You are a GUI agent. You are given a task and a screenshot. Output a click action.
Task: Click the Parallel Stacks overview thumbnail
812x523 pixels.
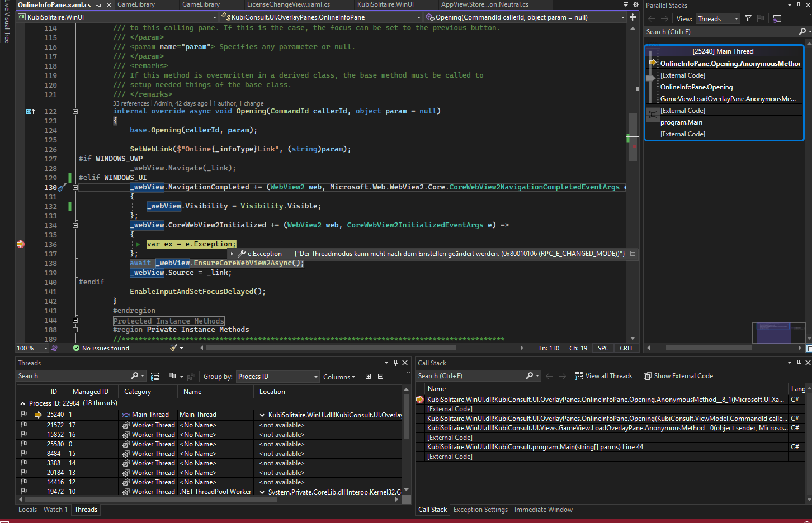778,333
